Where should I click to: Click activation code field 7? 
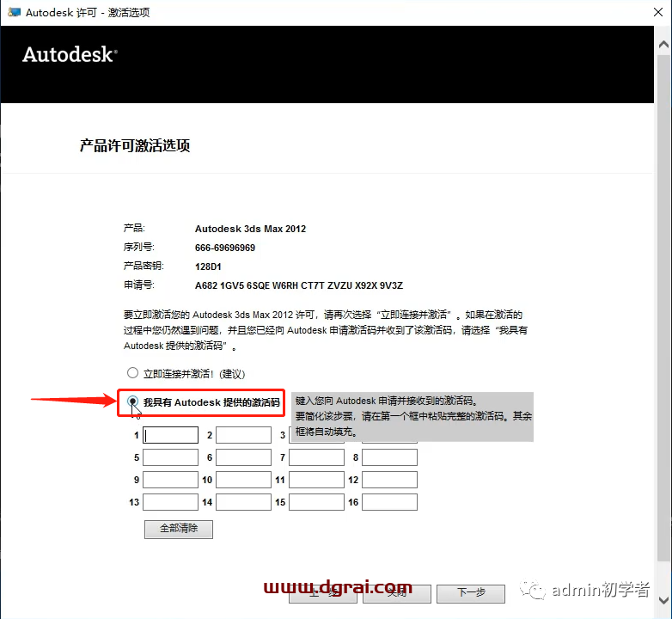(x=317, y=457)
